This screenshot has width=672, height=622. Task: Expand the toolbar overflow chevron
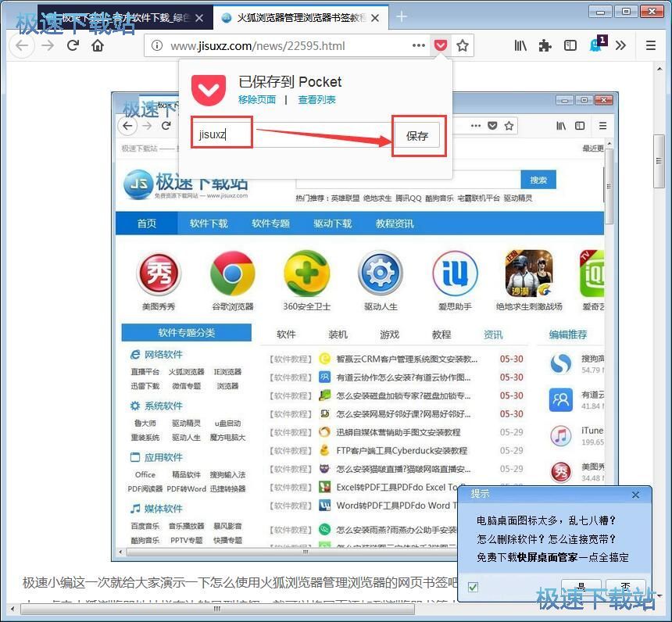tap(620, 45)
